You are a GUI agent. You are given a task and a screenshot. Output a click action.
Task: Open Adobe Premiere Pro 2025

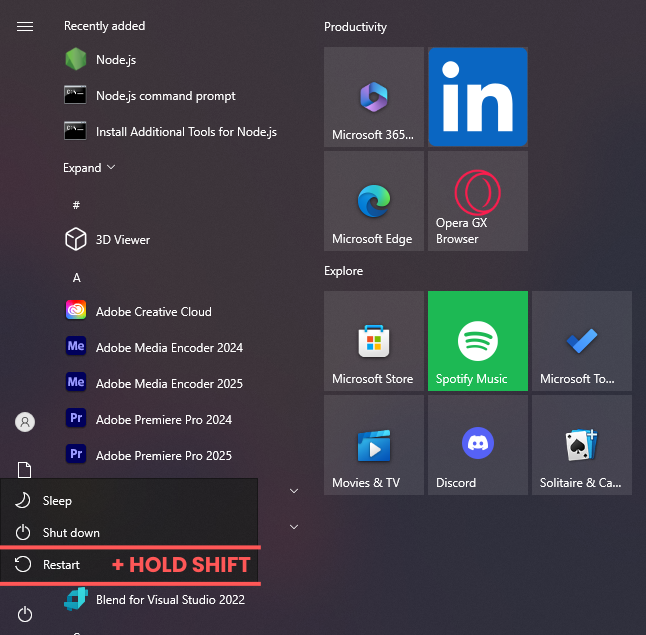click(163, 456)
